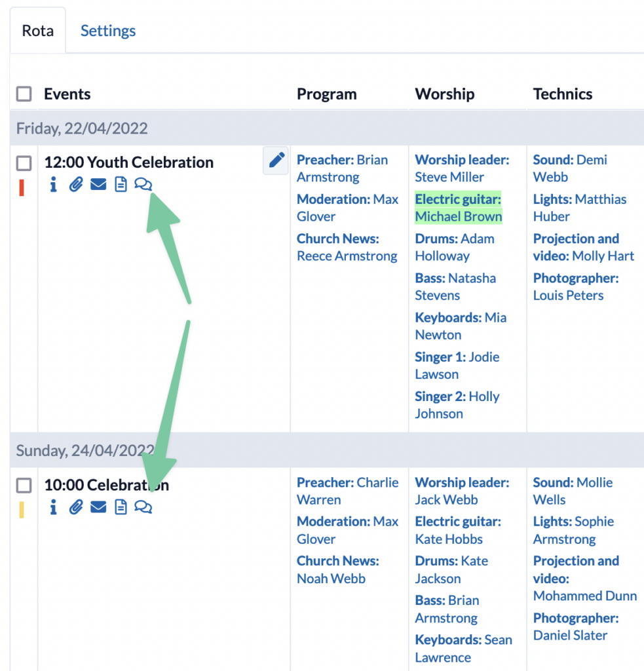Screen dimensions: 644x671
Task: Switch to the Settings tab
Action: coord(108,31)
